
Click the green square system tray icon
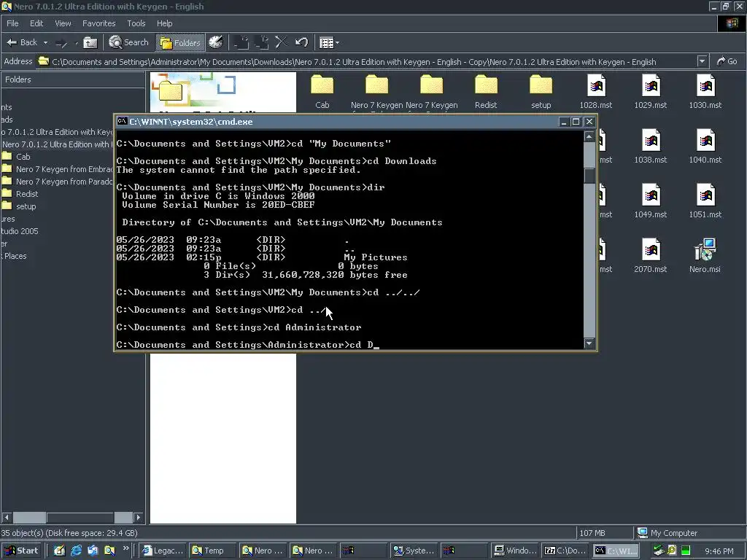click(x=686, y=551)
